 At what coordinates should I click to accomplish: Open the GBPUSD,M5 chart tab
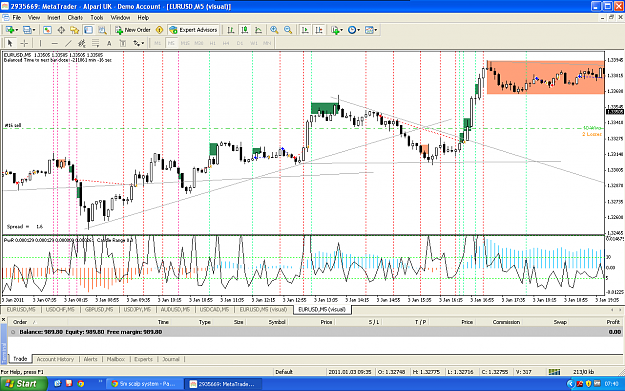99,310
